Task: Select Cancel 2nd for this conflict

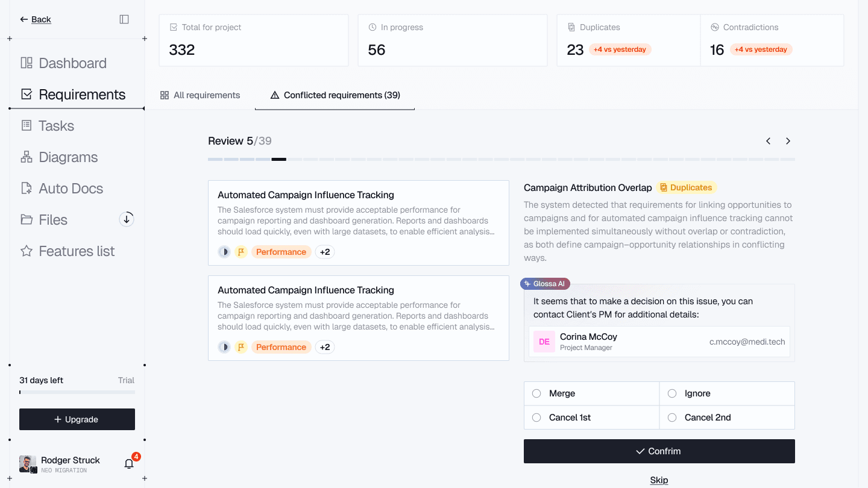Action: tap(671, 417)
